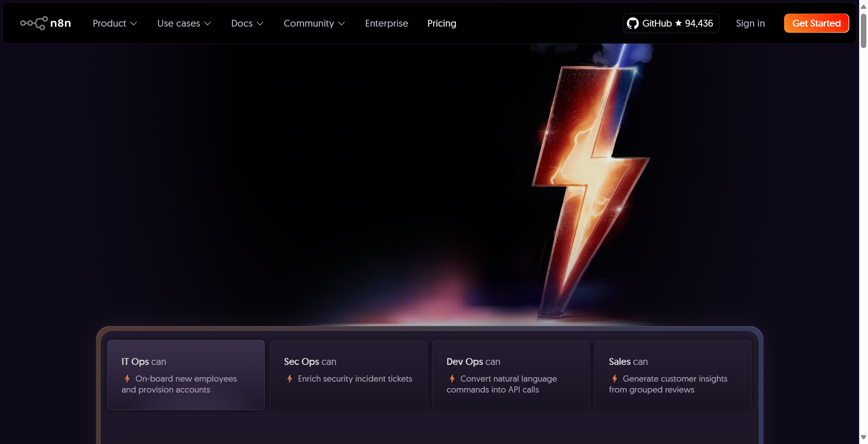Open the Community dropdown menu

pos(314,23)
